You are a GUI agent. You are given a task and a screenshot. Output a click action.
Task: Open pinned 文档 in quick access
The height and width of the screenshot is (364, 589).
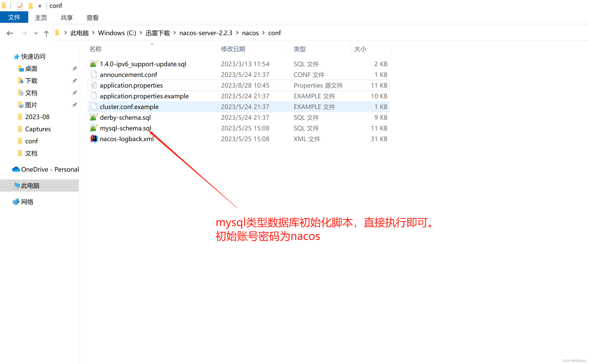pos(31,93)
